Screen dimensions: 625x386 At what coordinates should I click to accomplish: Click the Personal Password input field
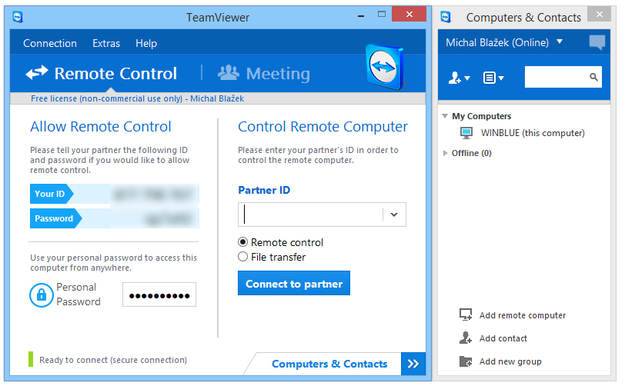tap(159, 295)
